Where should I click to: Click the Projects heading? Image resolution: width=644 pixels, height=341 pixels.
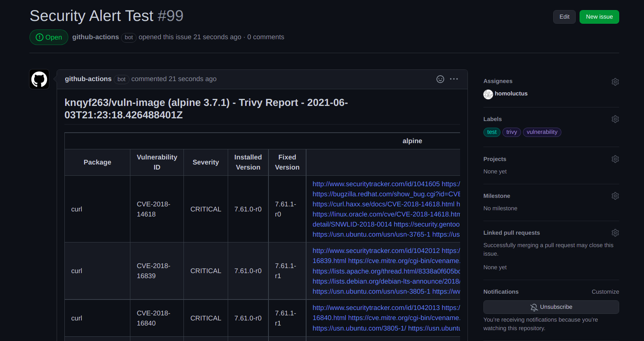495,159
